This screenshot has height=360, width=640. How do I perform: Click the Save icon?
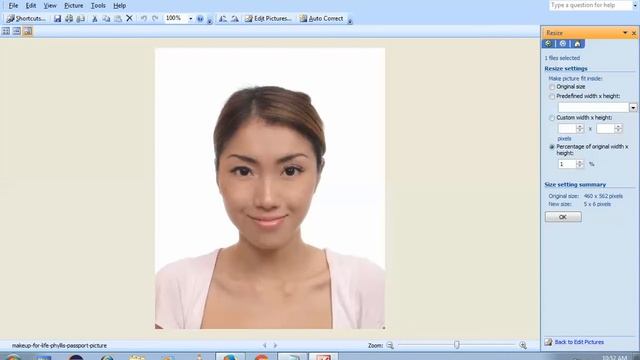coord(58,18)
